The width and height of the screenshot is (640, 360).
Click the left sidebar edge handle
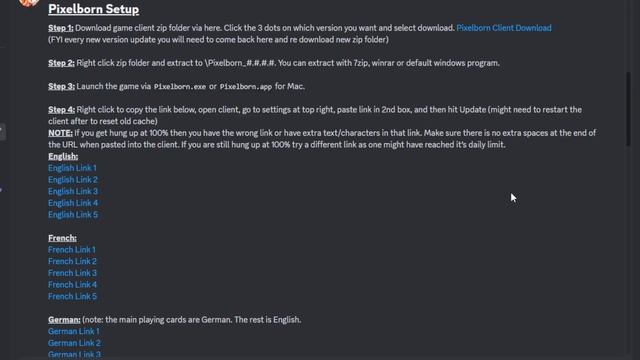pyautogui.click(x=2, y=132)
